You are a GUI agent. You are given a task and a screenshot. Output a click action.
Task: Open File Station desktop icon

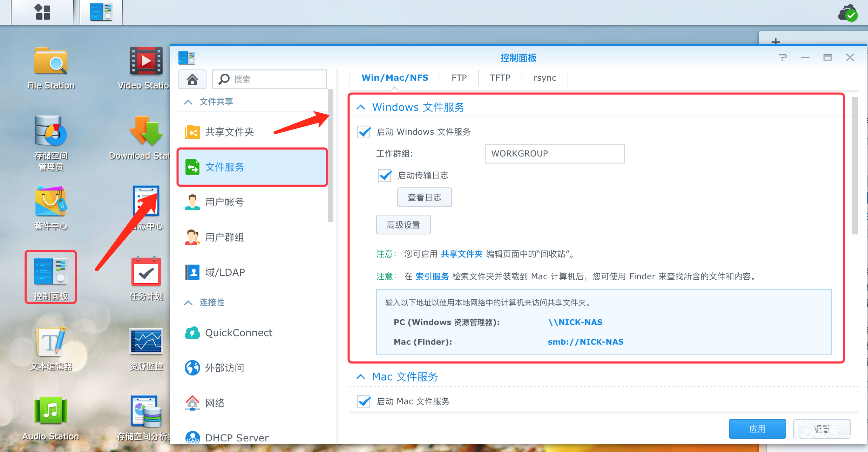51,68
